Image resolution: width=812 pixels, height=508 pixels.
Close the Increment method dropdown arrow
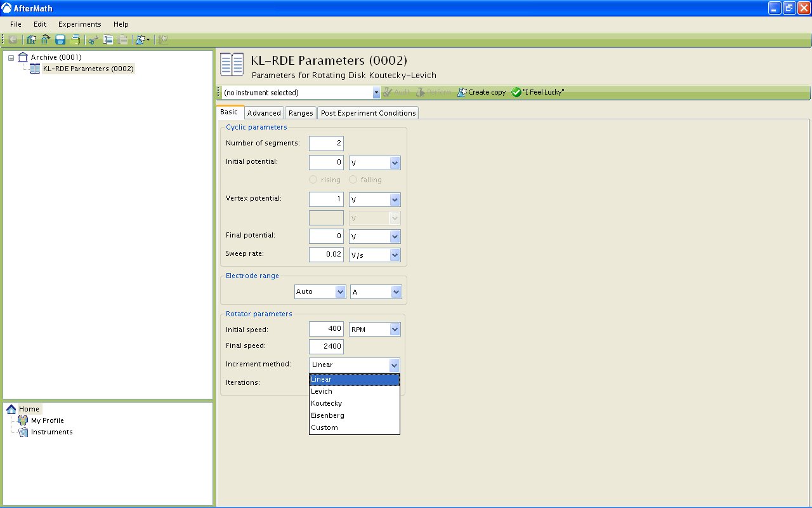tap(394, 365)
